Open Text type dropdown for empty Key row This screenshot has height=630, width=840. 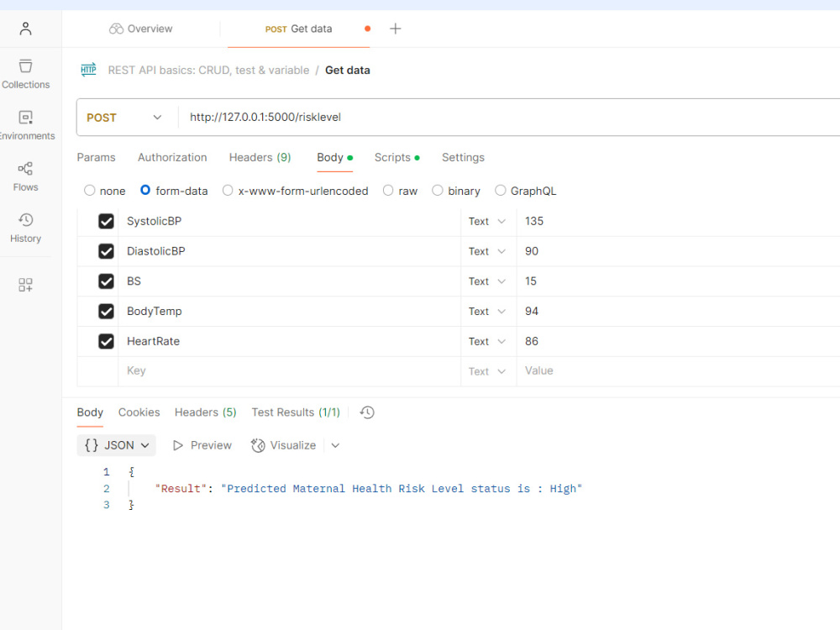(x=487, y=371)
